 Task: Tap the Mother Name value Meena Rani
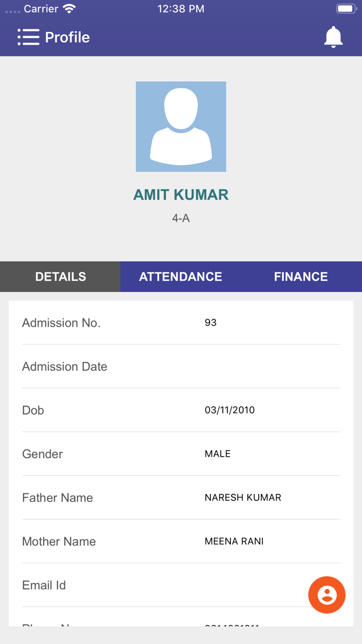234,541
